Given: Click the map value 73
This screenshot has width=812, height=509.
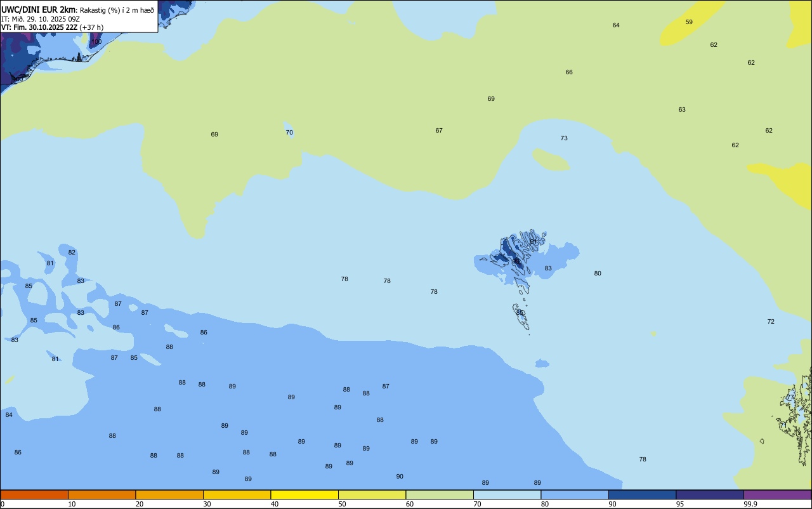Looking at the screenshot, I should [564, 138].
